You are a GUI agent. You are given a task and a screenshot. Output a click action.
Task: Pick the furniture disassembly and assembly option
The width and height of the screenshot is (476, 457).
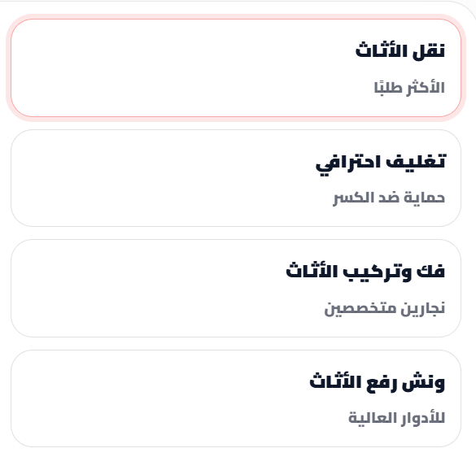236,288
